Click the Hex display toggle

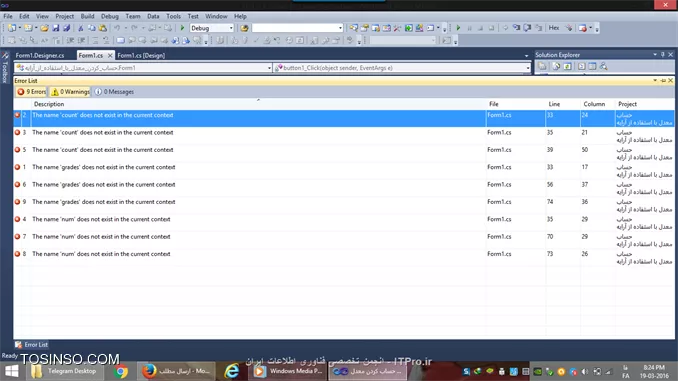554,28
